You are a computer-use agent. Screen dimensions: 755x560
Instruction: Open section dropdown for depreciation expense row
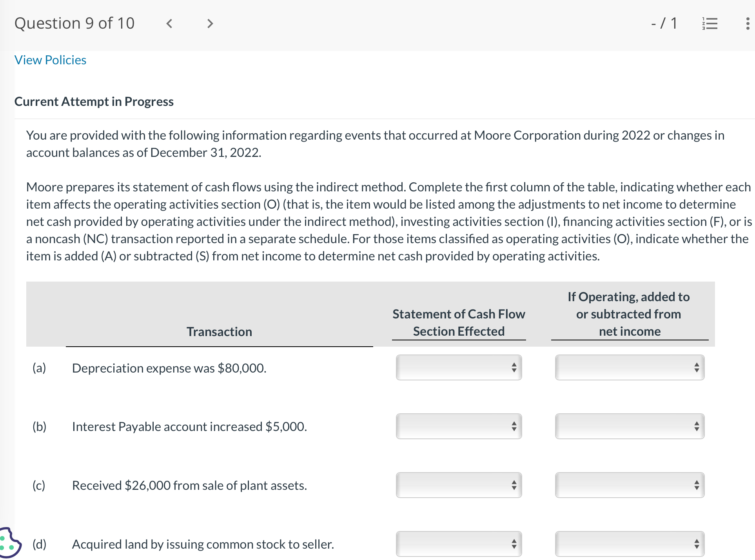[x=459, y=367]
